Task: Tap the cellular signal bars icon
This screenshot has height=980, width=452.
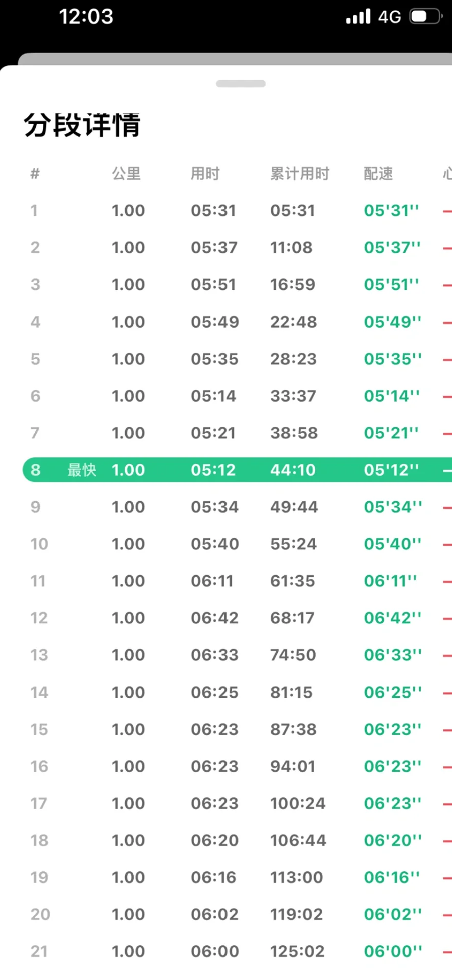Action: pyautogui.click(x=358, y=16)
